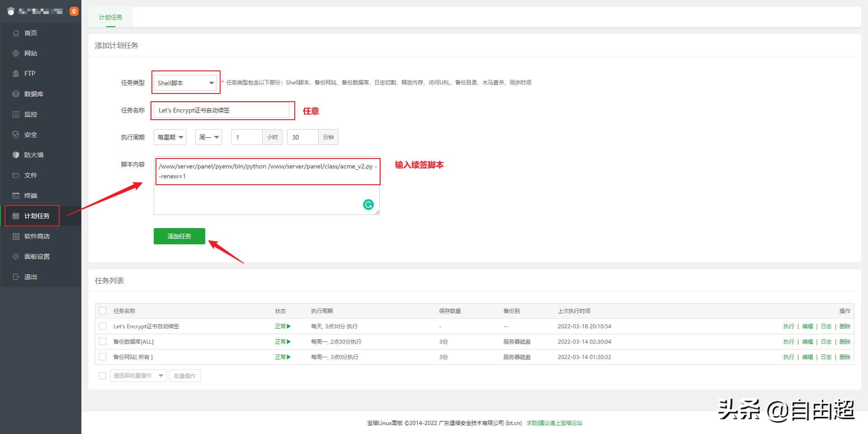
Task: Open the 每星期 execution cycle dropdown
Action: pyautogui.click(x=170, y=137)
